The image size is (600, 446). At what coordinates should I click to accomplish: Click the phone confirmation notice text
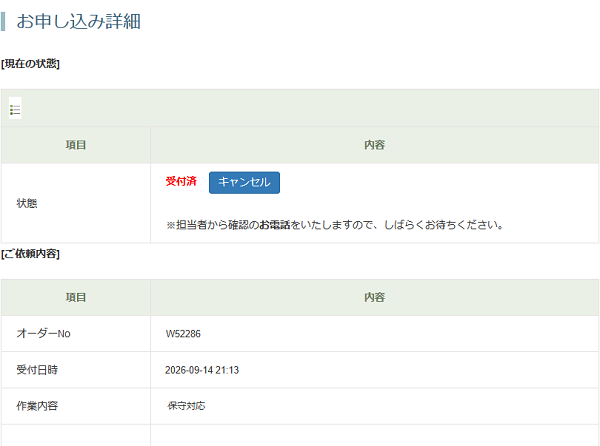point(335,225)
